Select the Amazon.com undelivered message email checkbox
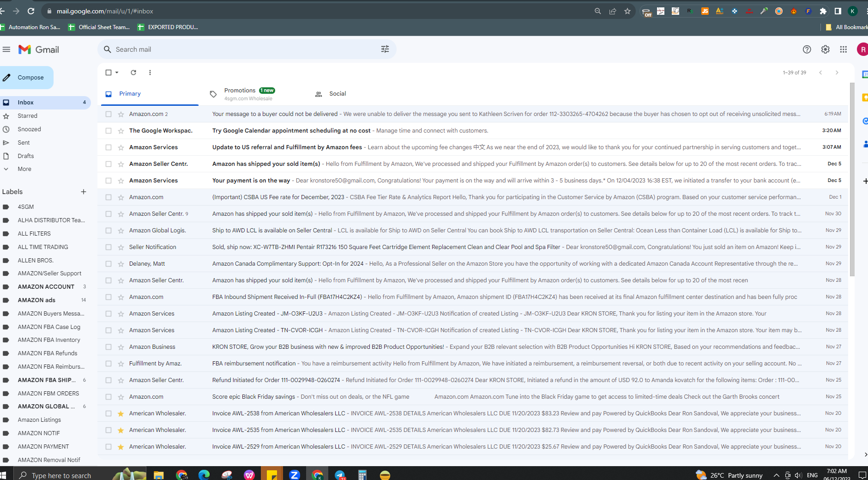This screenshot has width=868, height=480. pyautogui.click(x=108, y=114)
